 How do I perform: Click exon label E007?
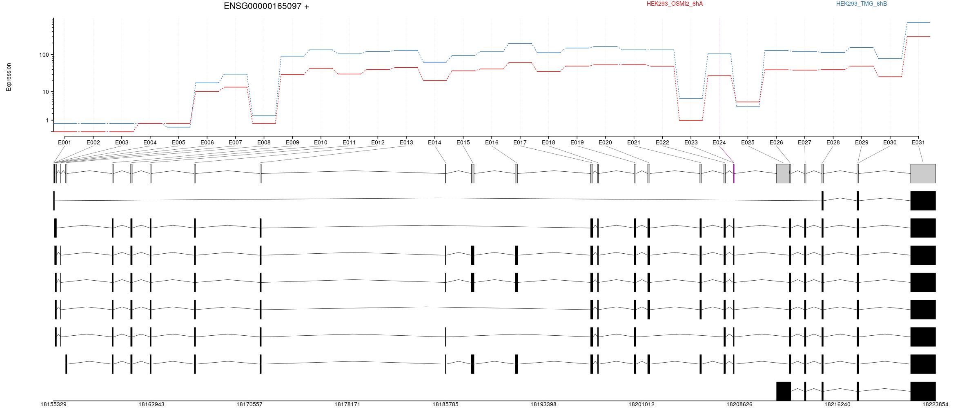[235, 142]
